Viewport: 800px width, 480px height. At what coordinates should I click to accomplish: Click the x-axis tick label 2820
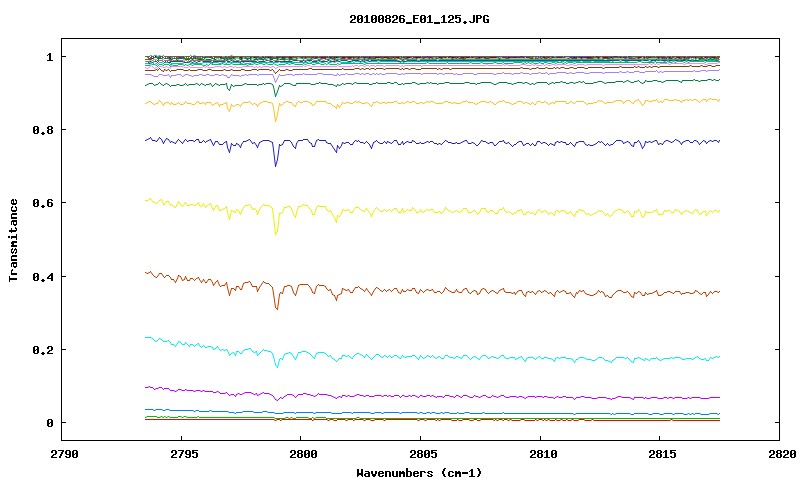(782, 454)
